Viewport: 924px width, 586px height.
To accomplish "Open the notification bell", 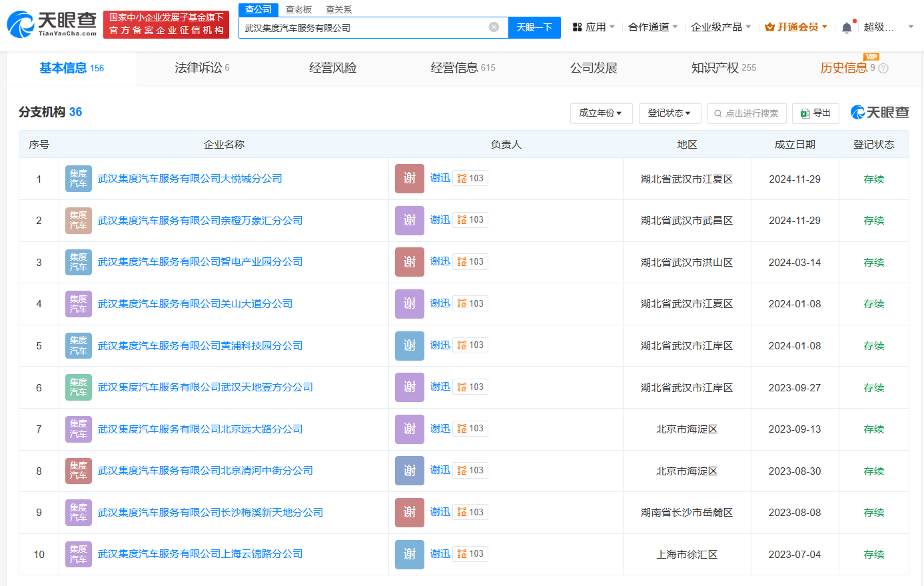I will click(846, 27).
